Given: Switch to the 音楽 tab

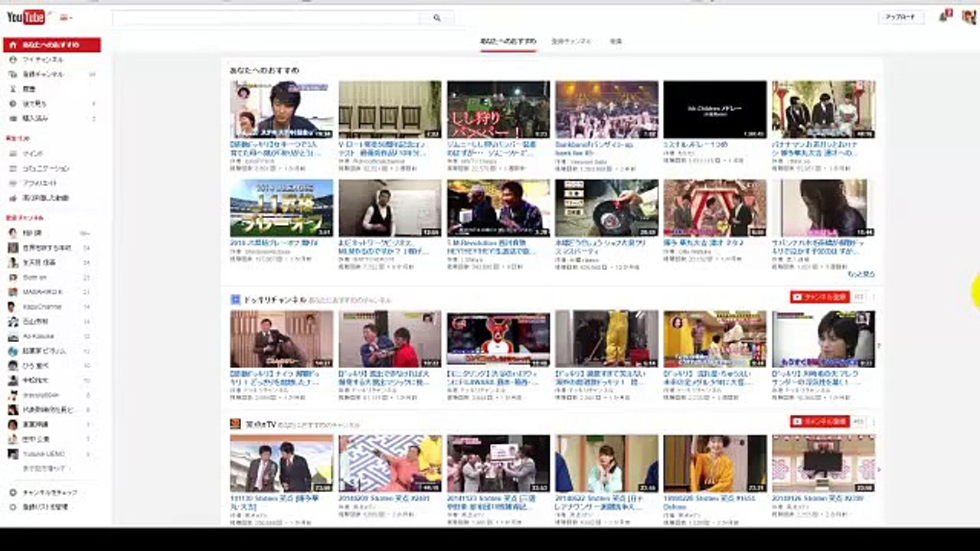Looking at the screenshot, I should click(x=616, y=41).
